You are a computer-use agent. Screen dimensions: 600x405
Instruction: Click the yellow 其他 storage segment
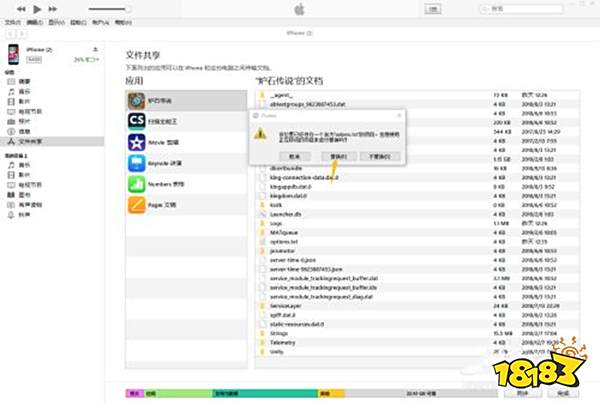point(331,393)
